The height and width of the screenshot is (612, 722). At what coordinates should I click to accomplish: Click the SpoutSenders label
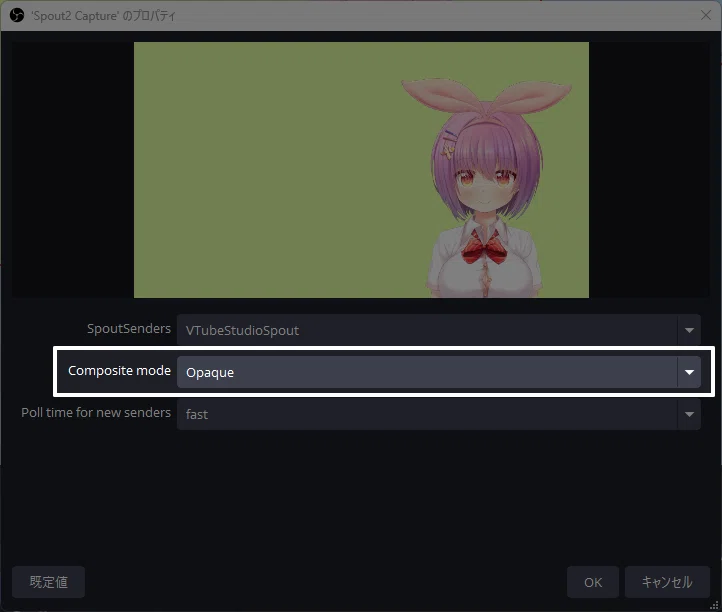click(129, 329)
